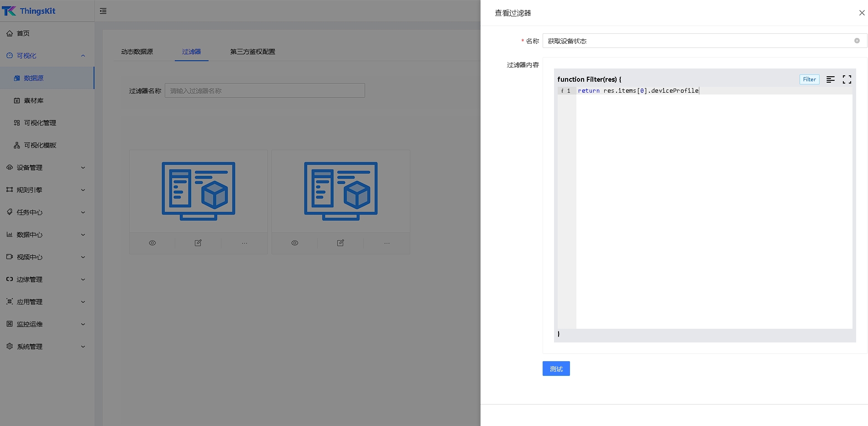Image resolution: width=868 pixels, height=426 pixels.
Task: Clear the filter name input field
Action: 857,41
